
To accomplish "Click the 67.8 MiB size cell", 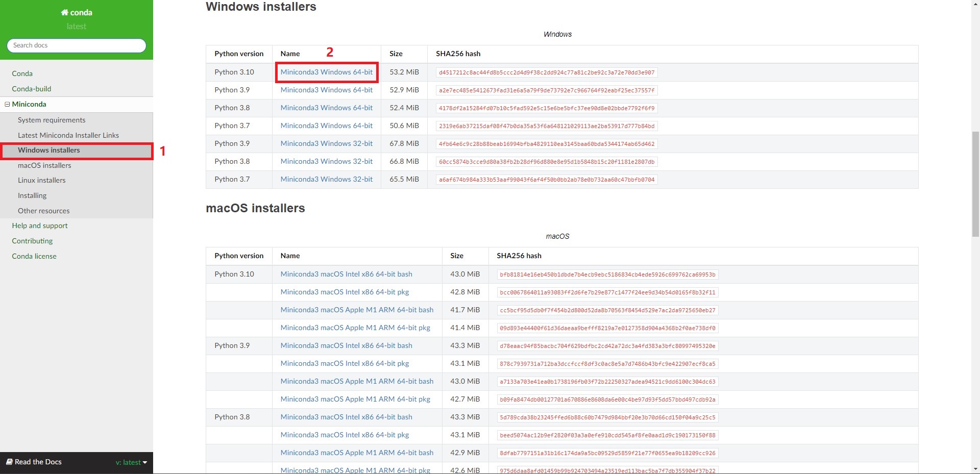I will coord(404,143).
